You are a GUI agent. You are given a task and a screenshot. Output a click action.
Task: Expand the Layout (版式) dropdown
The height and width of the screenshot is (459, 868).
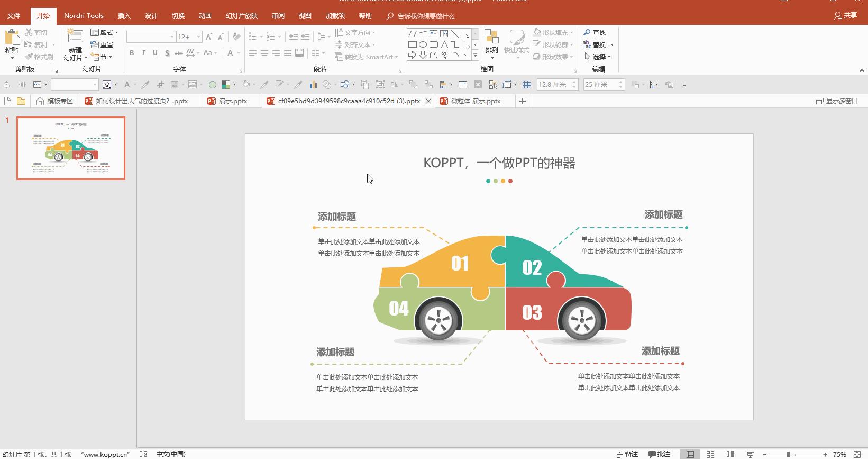[x=116, y=33]
